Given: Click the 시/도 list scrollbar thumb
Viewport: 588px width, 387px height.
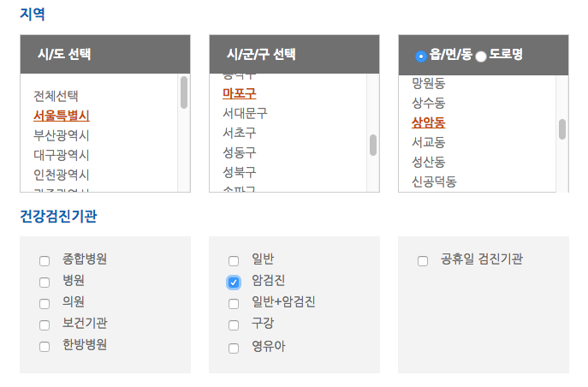Looking at the screenshot, I should [x=184, y=92].
